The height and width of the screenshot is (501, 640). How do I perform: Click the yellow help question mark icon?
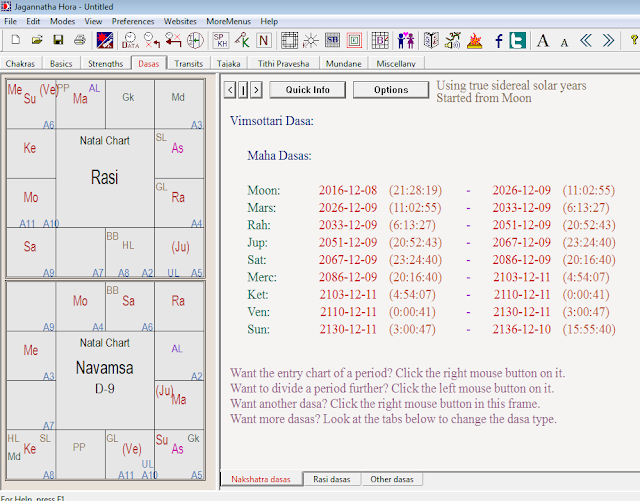634,40
